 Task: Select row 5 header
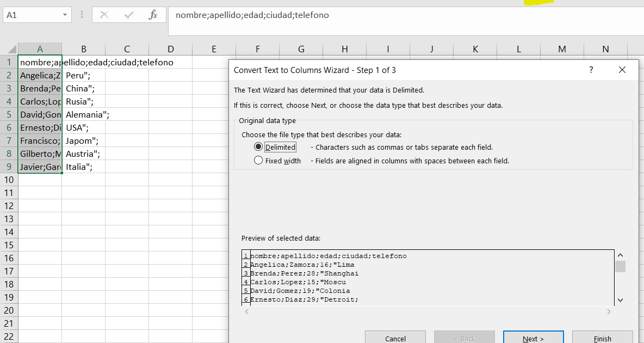[x=8, y=114]
